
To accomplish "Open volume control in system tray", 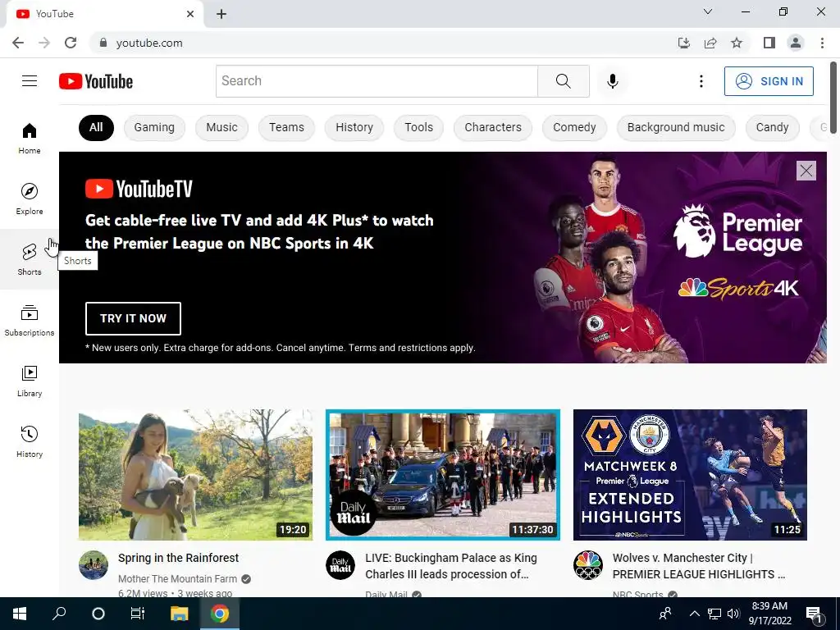I will [x=733, y=614].
